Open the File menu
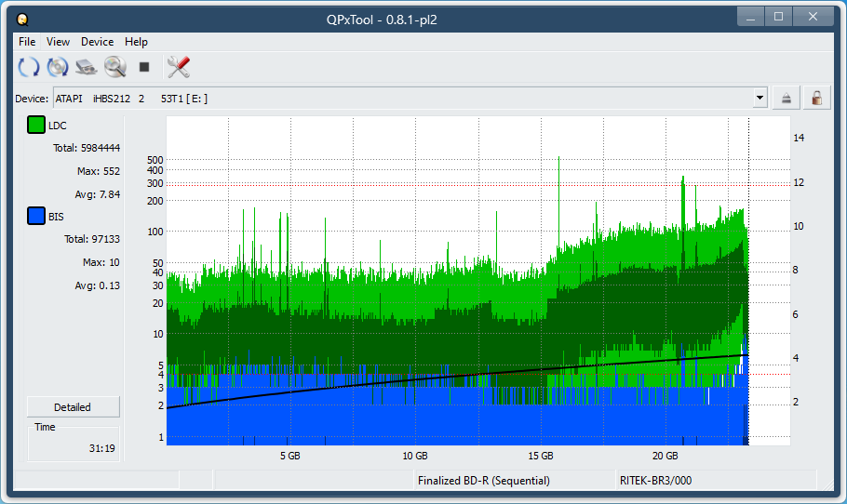This screenshot has height=504, width=847. click(x=27, y=42)
